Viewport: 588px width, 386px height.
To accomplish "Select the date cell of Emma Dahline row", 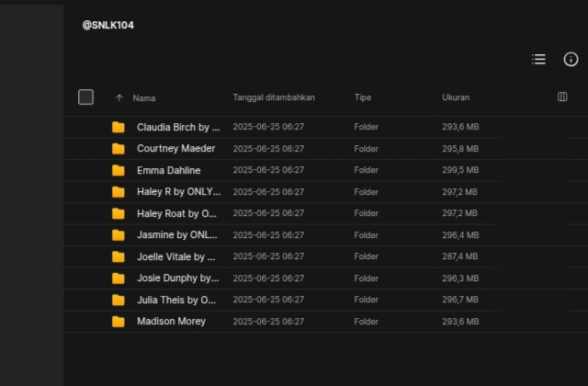I will point(268,170).
